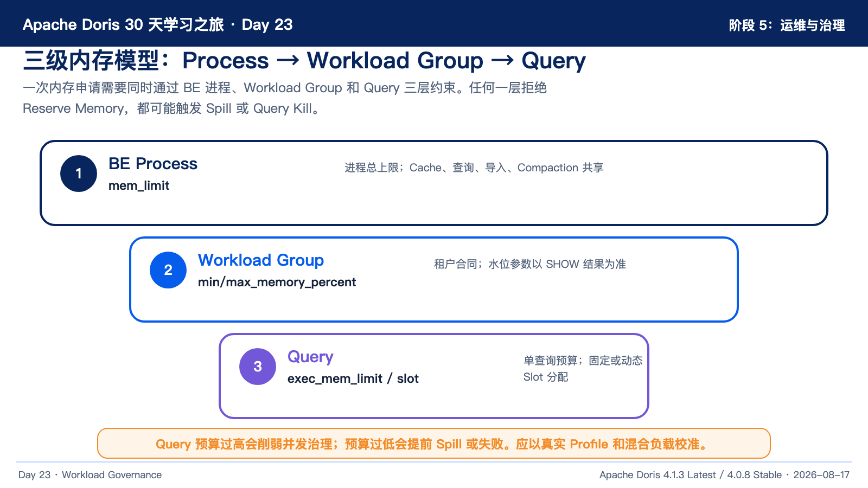This screenshot has width=868, height=488.
Task: Click the purple circle 3 badge
Action: tap(258, 367)
